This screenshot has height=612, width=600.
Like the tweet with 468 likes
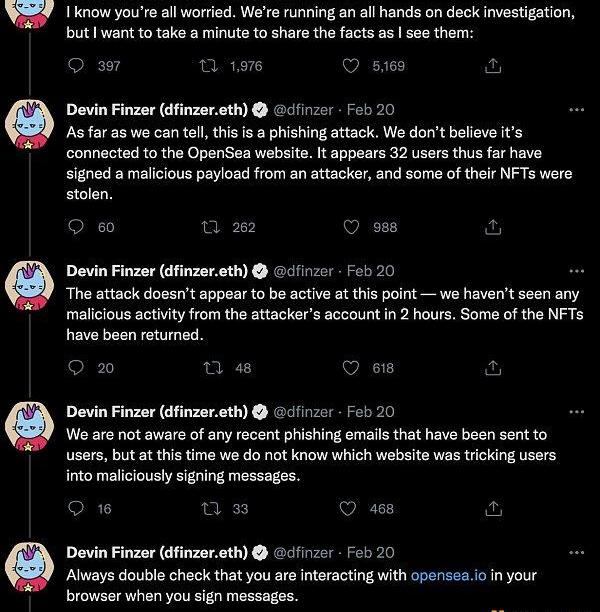[351, 509]
